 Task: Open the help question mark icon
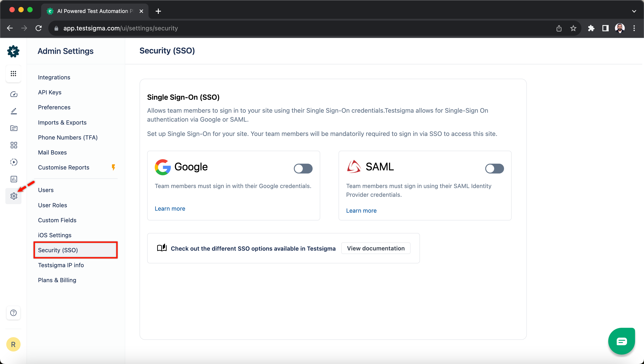(x=13, y=313)
